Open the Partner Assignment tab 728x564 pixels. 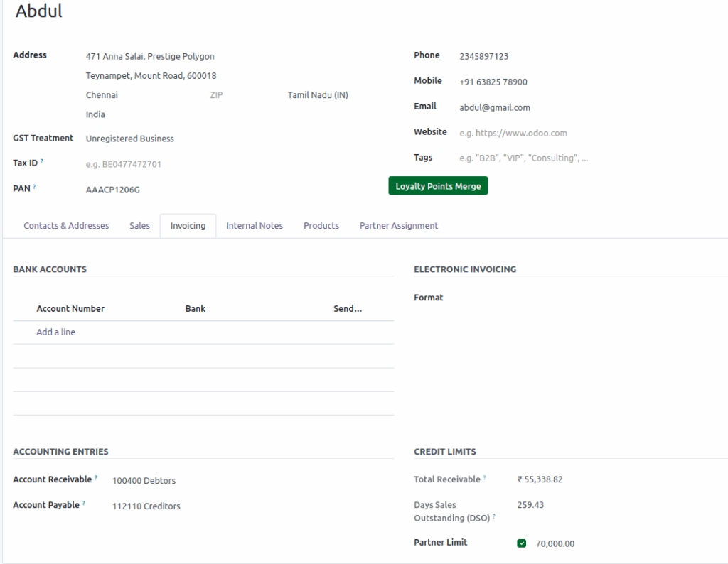[399, 225]
